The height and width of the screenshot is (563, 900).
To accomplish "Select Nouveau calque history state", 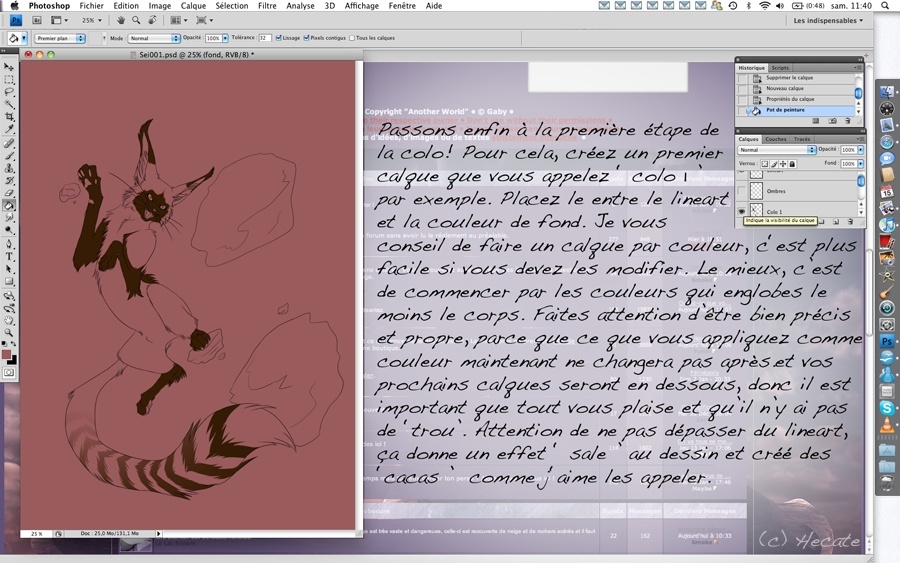I will pyautogui.click(x=796, y=88).
